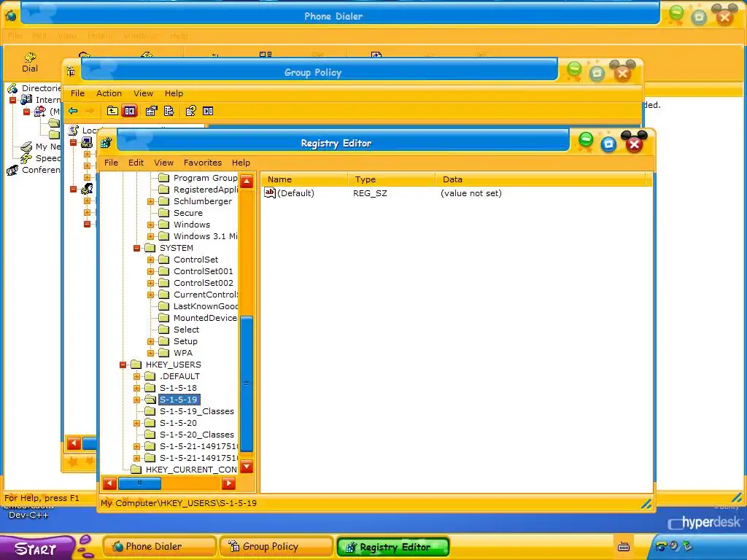Click the Data column header
This screenshot has height=560, width=747.
point(541,179)
